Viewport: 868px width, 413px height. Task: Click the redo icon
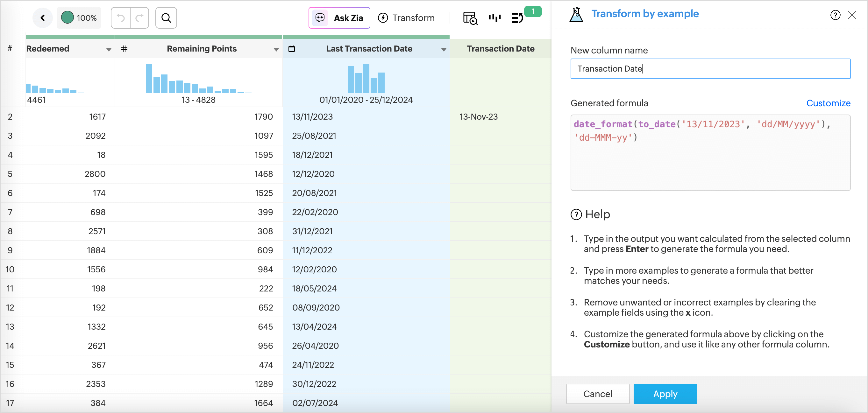pos(139,18)
